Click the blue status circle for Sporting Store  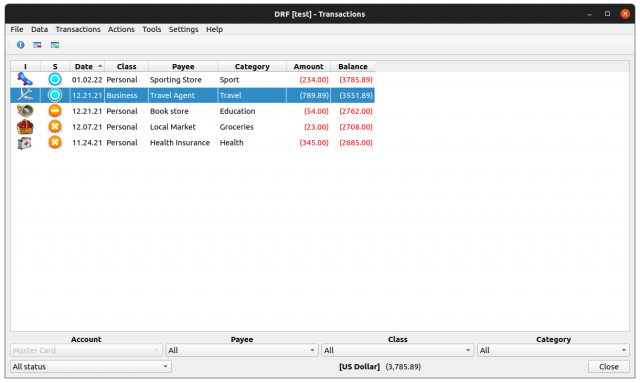click(x=55, y=79)
